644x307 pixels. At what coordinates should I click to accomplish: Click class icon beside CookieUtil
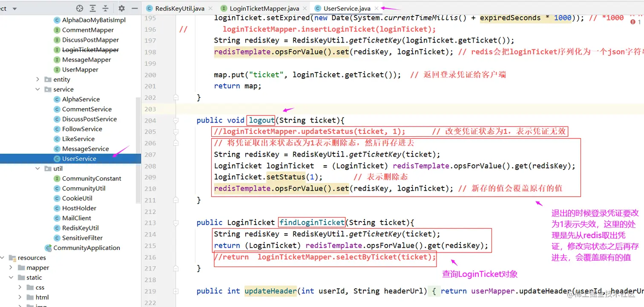tap(57, 198)
